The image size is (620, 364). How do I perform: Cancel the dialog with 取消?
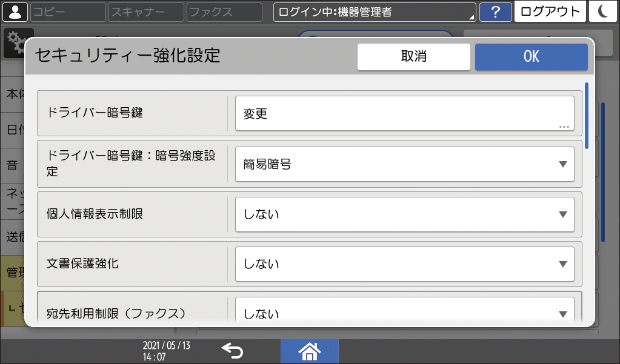pyautogui.click(x=414, y=56)
